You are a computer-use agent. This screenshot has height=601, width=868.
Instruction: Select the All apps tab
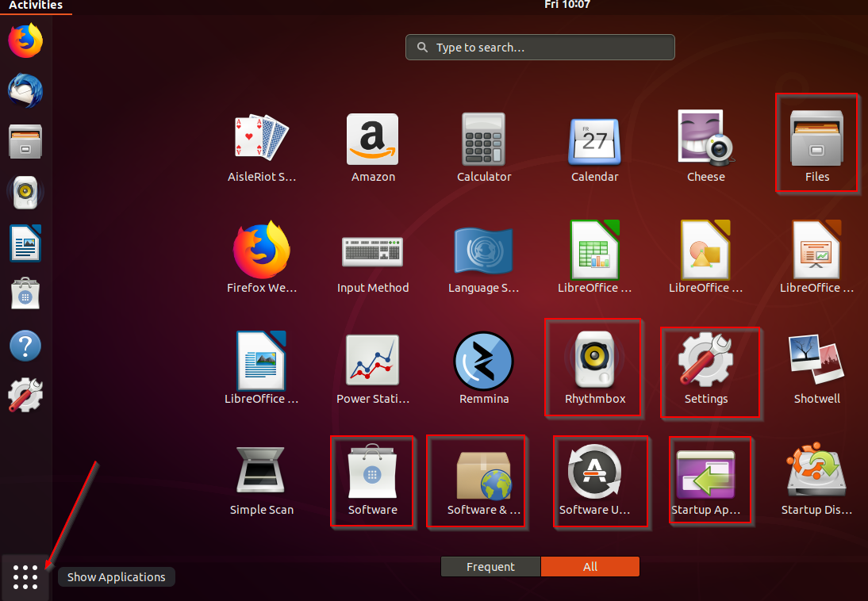(x=590, y=566)
